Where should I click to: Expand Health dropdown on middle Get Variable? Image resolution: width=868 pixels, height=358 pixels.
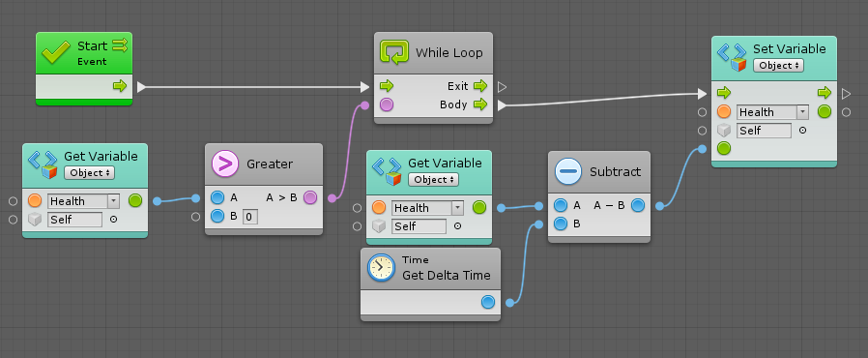click(x=457, y=208)
